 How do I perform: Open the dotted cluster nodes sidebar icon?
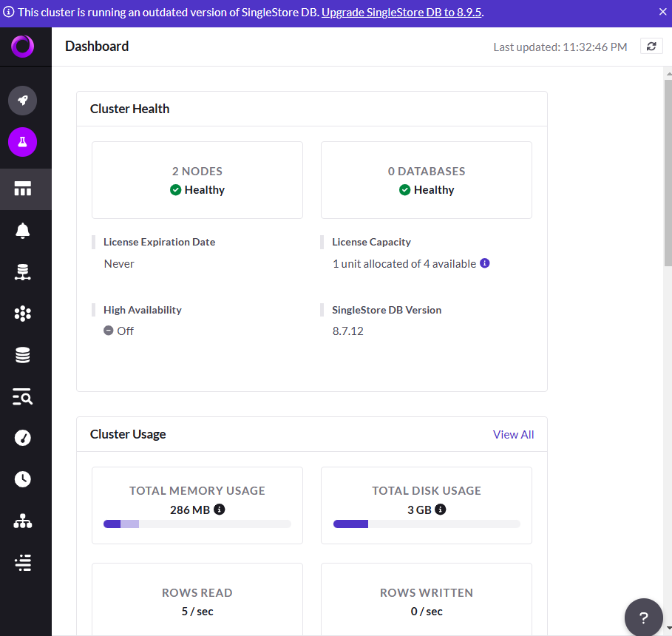point(23,314)
